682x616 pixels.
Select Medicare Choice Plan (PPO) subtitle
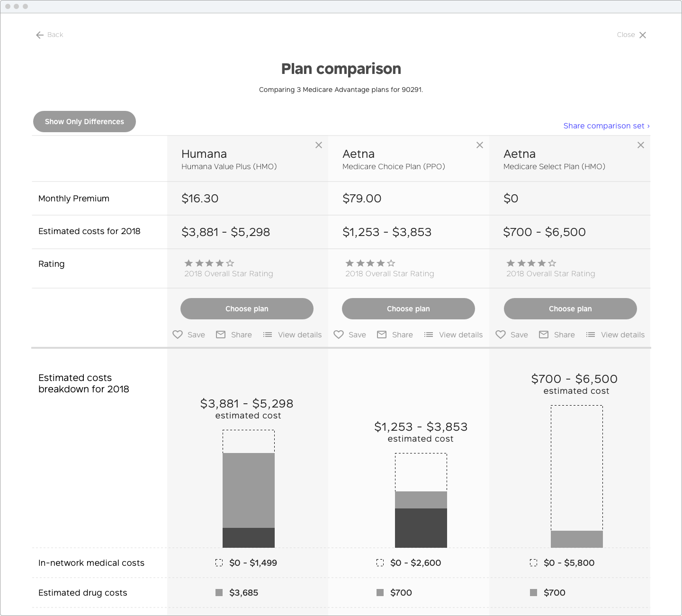tap(394, 167)
